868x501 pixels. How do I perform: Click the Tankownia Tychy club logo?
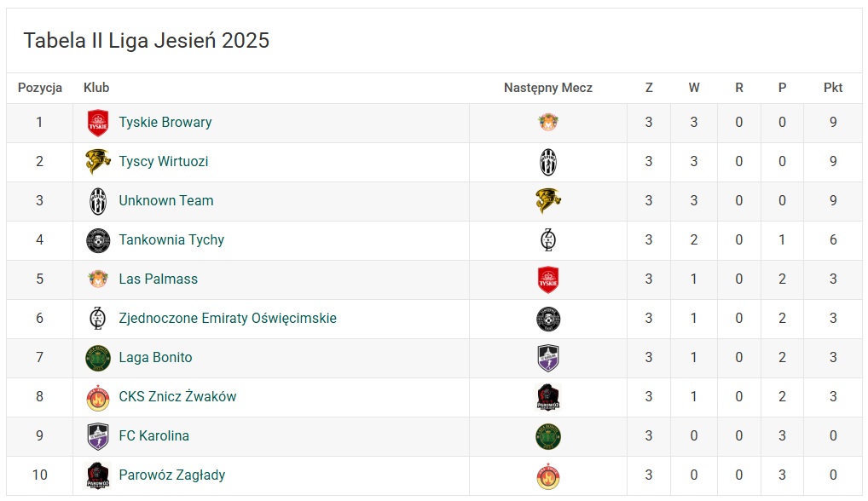coord(98,240)
